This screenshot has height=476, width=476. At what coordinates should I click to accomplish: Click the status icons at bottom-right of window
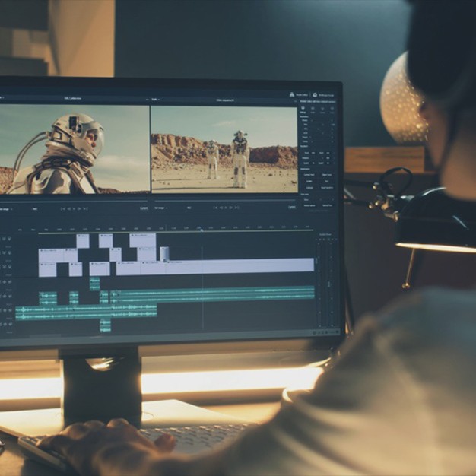[326, 332]
